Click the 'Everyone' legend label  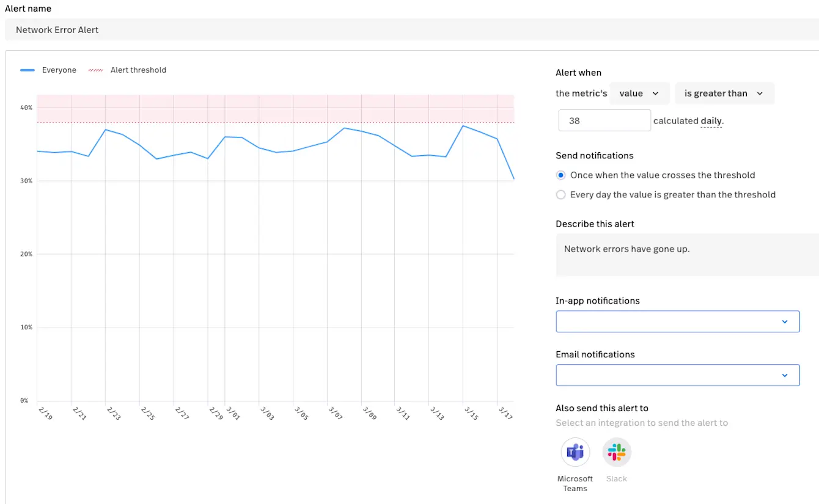59,70
